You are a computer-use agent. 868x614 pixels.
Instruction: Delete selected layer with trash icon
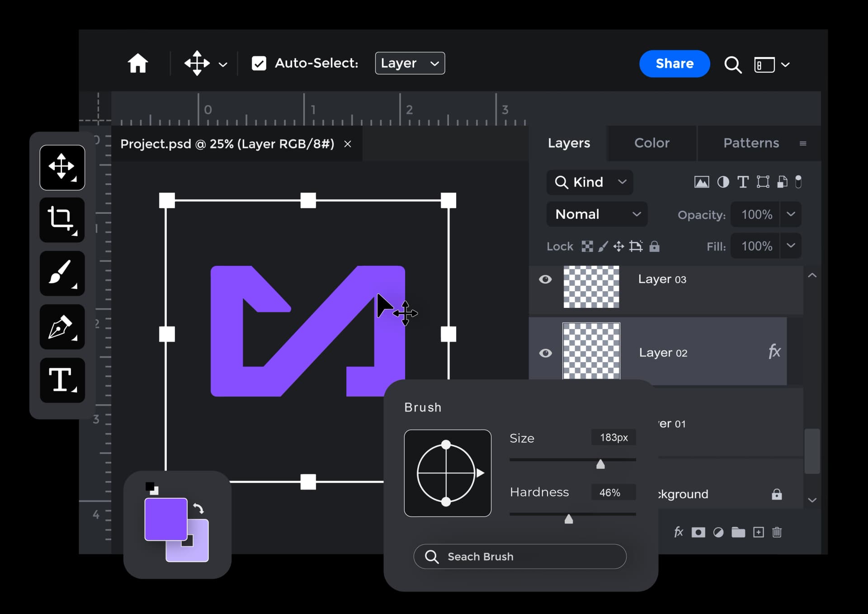777,532
